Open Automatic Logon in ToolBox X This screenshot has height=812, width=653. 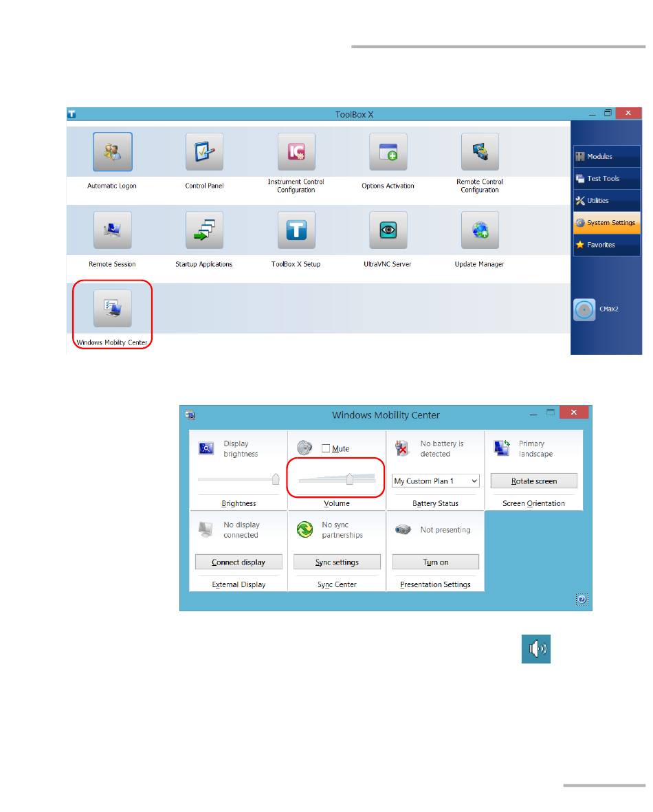click(112, 151)
